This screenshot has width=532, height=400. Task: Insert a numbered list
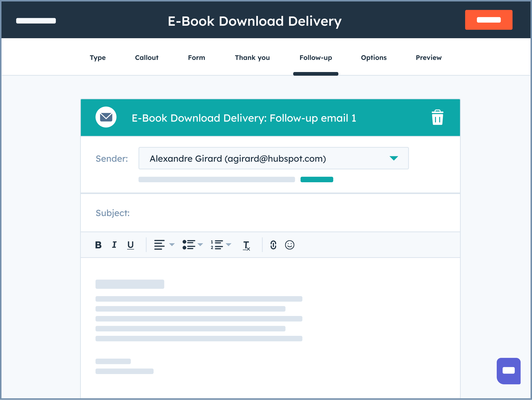point(217,245)
